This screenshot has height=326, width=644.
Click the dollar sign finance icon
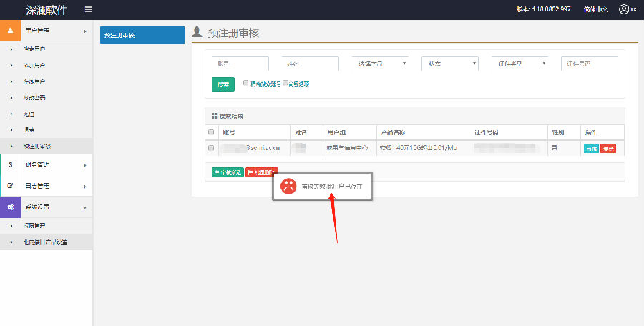[10, 165]
